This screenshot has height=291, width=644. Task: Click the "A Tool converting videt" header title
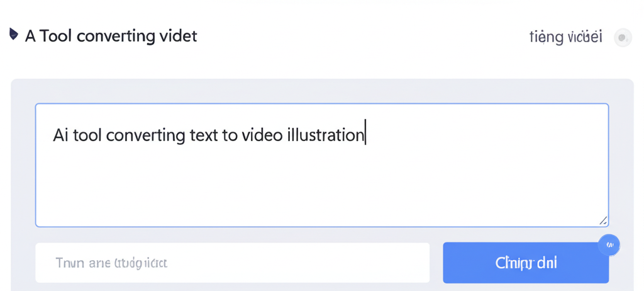[111, 36]
